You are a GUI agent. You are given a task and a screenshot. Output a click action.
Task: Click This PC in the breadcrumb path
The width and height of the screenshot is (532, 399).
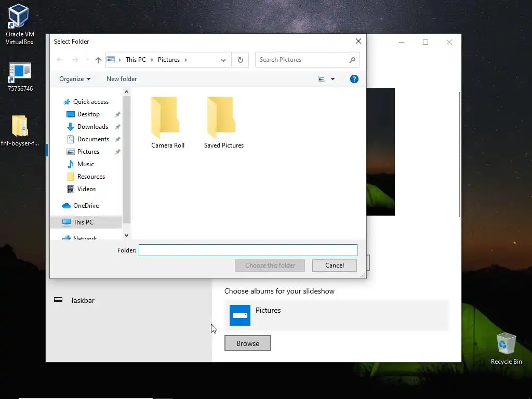(136, 60)
